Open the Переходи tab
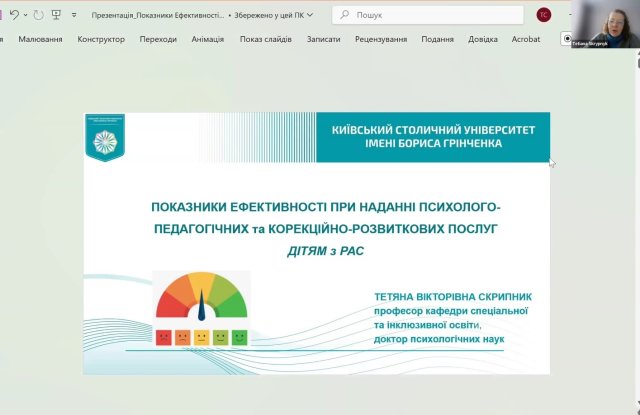Image resolution: width=640 pixels, height=415 pixels. point(158,39)
